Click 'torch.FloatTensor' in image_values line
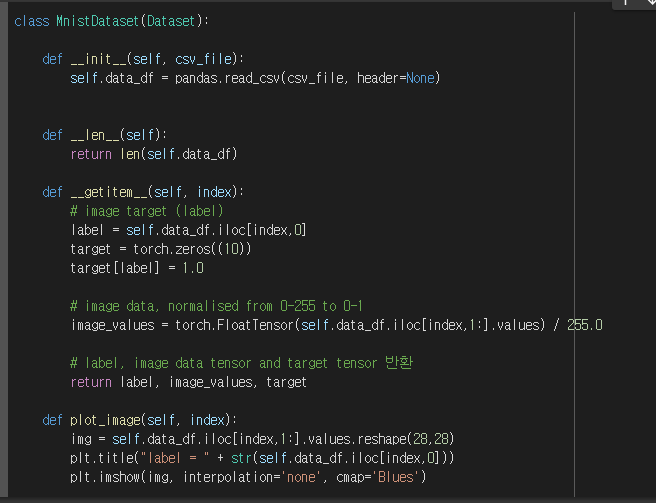The image size is (656, 503). pyautogui.click(x=234, y=325)
